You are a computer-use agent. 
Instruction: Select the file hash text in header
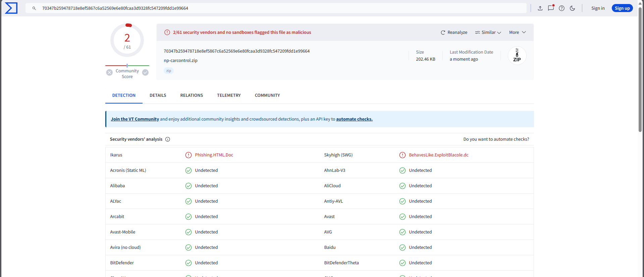tap(236, 51)
